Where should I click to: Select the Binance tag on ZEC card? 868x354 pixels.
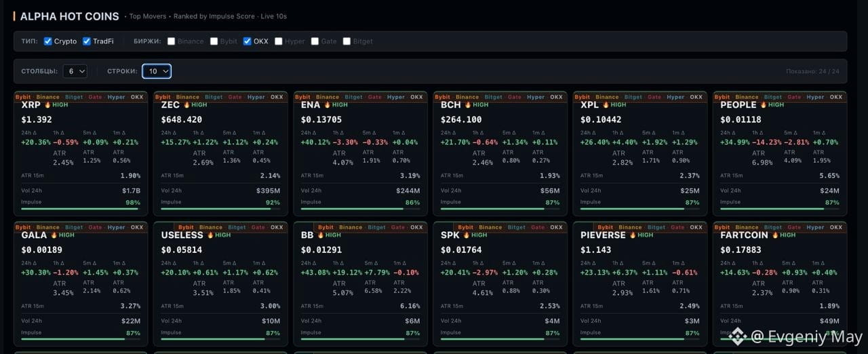pyautogui.click(x=188, y=97)
